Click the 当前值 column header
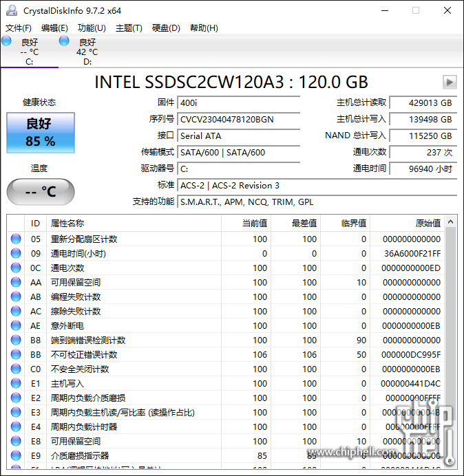 pos(246,224)
